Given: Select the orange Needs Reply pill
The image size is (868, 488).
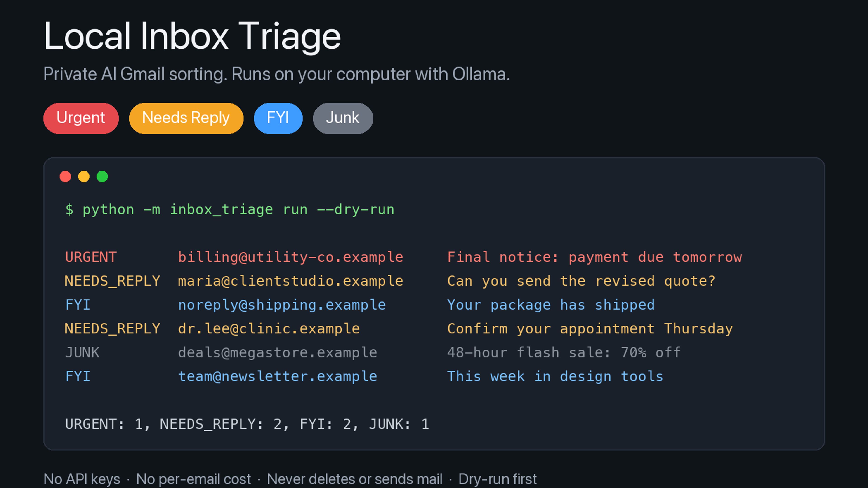Looking at the screenshot, I should pos(186,118).
